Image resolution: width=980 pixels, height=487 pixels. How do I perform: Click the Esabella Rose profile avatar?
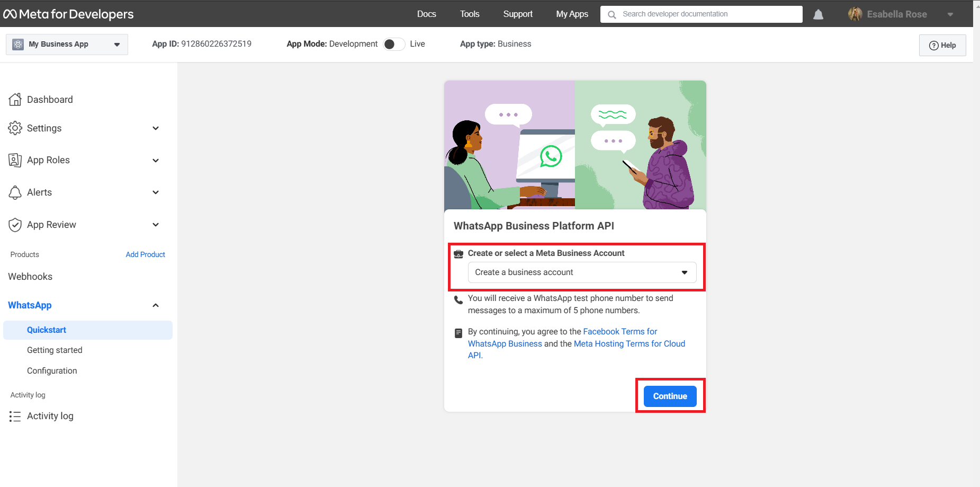[855, 14]
